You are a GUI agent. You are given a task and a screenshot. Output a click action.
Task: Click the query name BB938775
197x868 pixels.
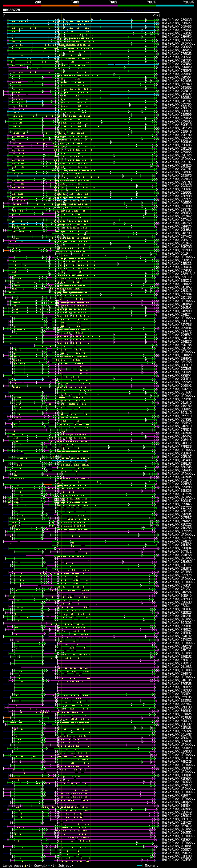[11, 10]
